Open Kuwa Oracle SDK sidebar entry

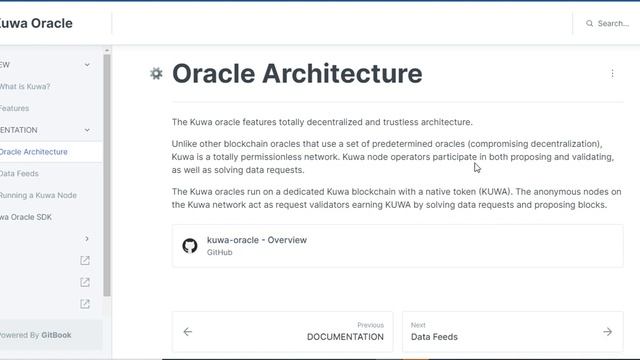[26, 217]
